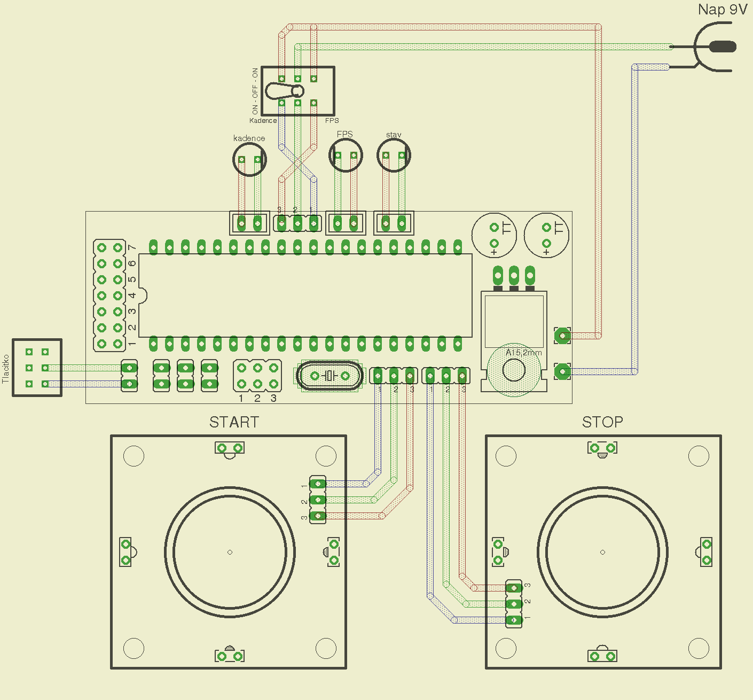Screen dimensions: 753x700
Task: Select the kadence LED circle
Action: (x=249, y=159)
